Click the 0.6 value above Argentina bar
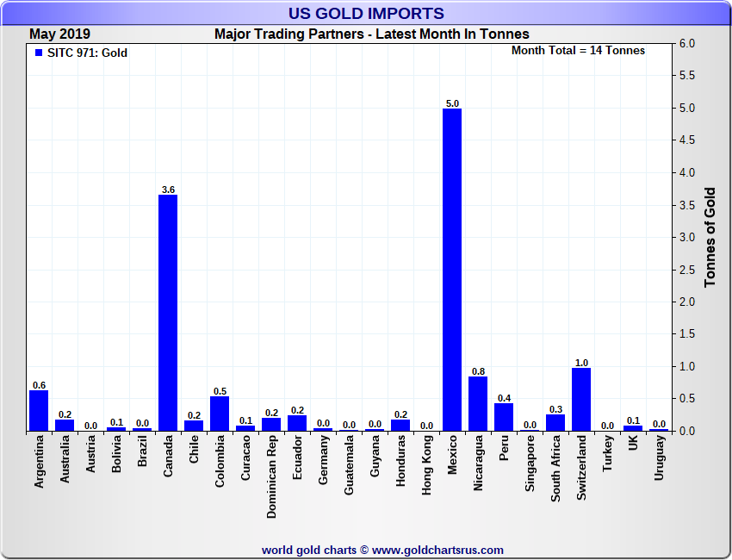The height and width of the screenshot is (560, 732). click(40, 385)
